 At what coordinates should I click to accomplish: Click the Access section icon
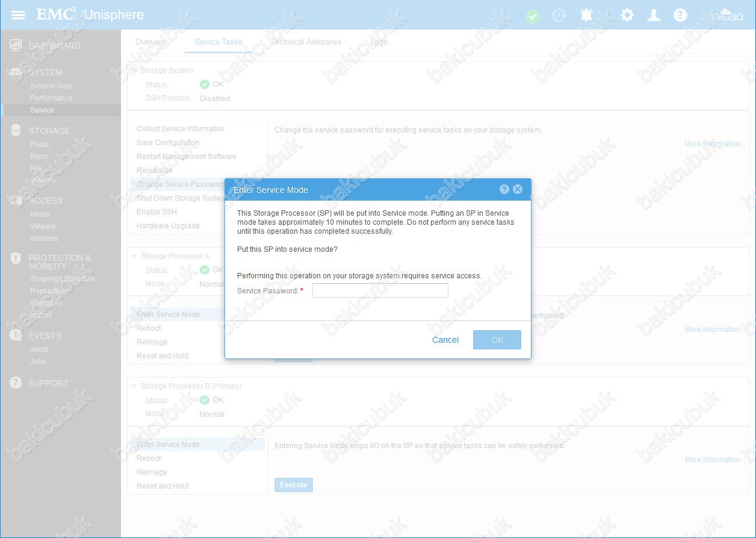click(x=16, y=201)
